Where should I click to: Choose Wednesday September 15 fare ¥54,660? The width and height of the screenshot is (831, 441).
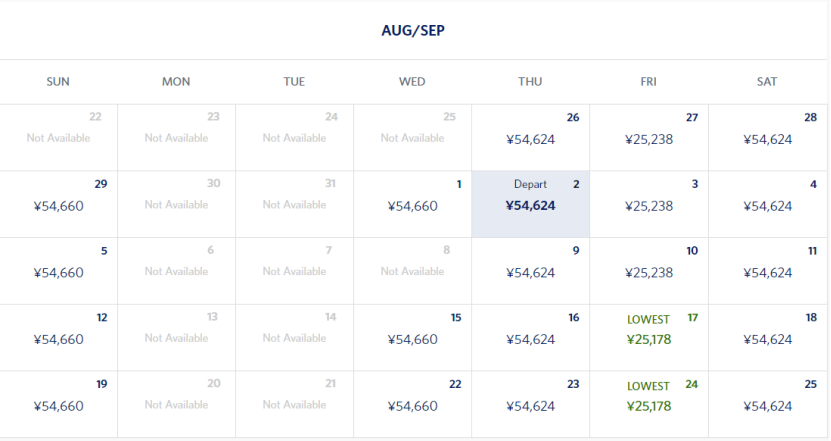pyautogui.click(x=412, y=339)
